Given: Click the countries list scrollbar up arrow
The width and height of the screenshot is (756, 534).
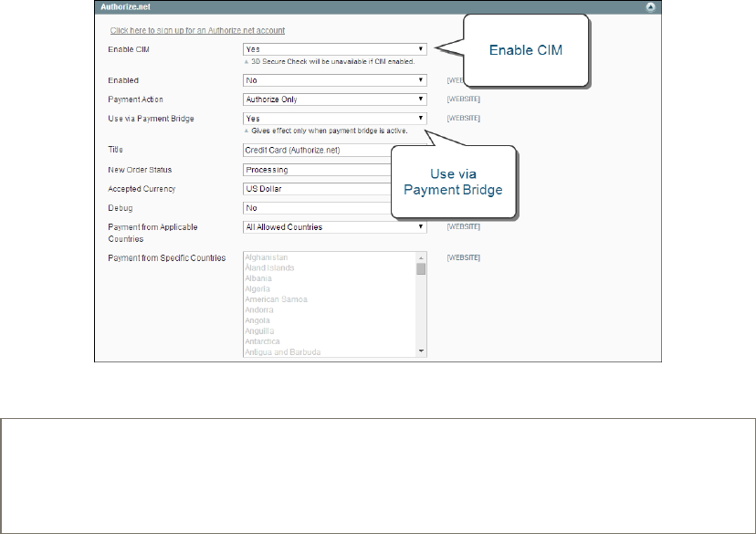Looking at the screenshot, I should 421,257.
